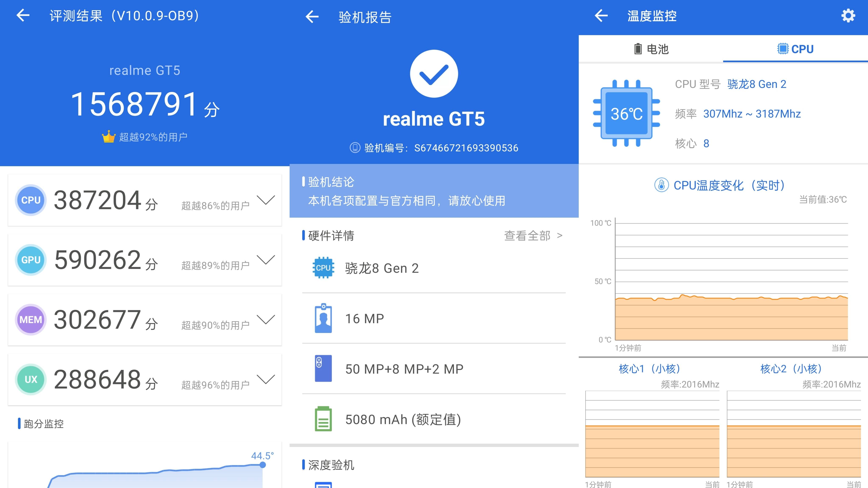Tap the 验机结论 conclusion banner
Viewport: 868px width, 488px height.
434,191
